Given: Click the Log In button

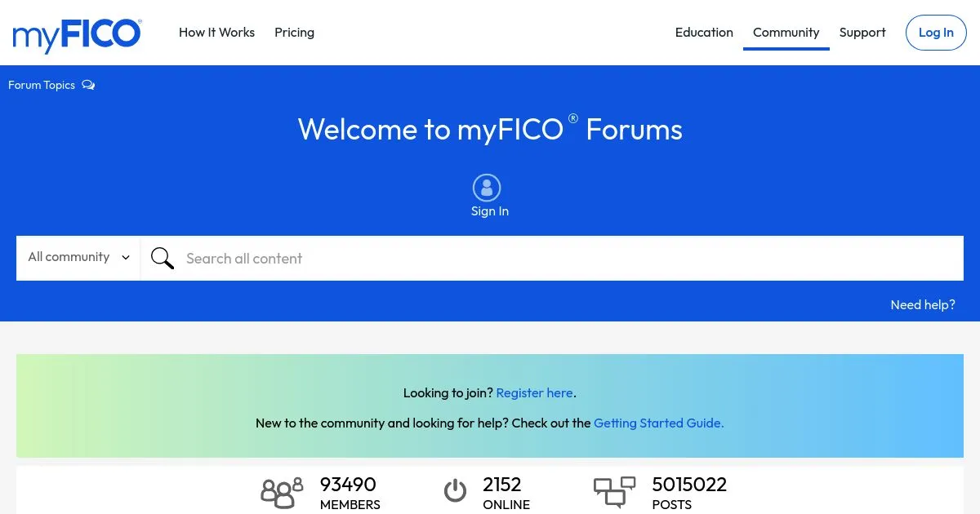Looking at the screenshot, I should pos(936,33).
